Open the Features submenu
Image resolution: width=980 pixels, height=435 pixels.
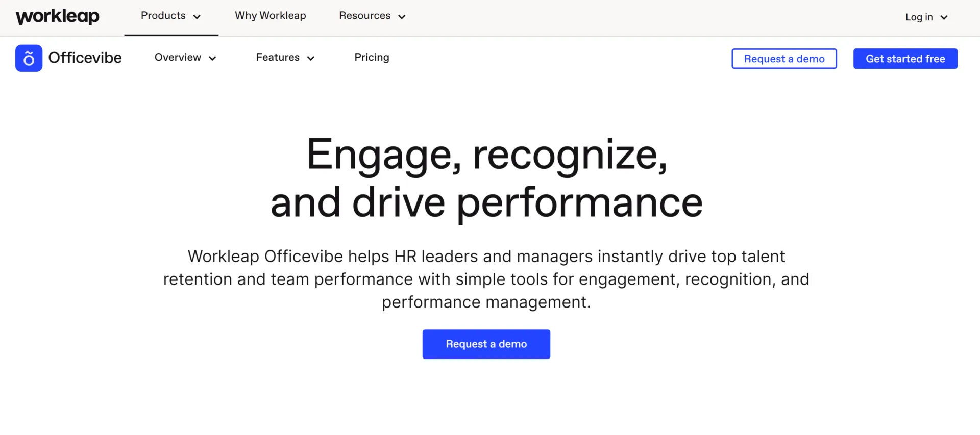click(285, 58)
